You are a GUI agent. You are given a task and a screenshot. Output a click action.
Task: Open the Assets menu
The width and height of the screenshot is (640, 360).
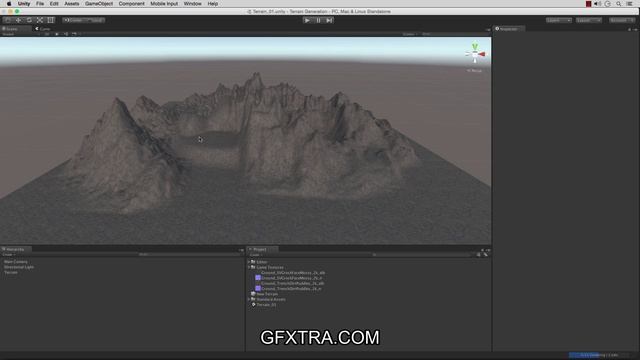pos(71,4)
